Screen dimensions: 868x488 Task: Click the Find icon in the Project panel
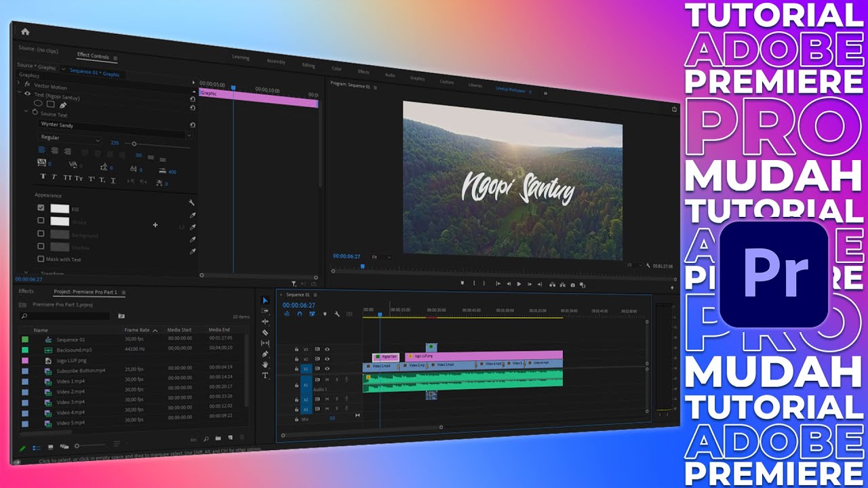pyautogui.click(x=206, y=439)
